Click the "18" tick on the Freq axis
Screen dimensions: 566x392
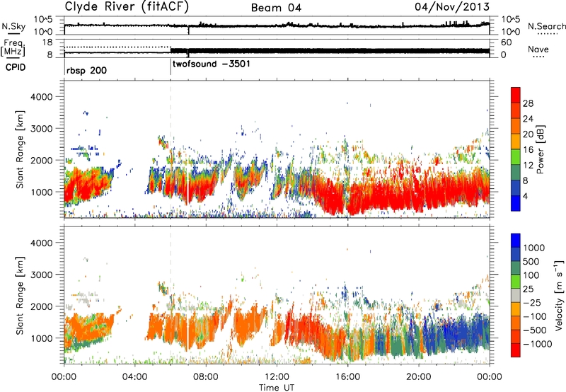(x=47, y=42)
